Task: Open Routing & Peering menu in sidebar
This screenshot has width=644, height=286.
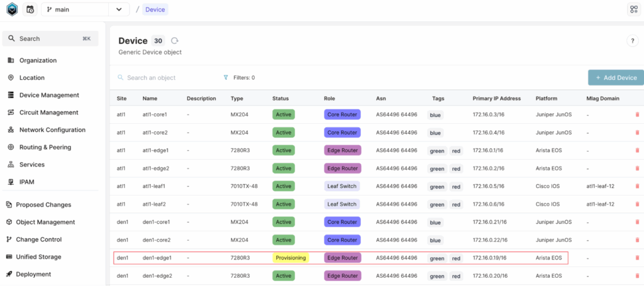Action: pos(45,147)
